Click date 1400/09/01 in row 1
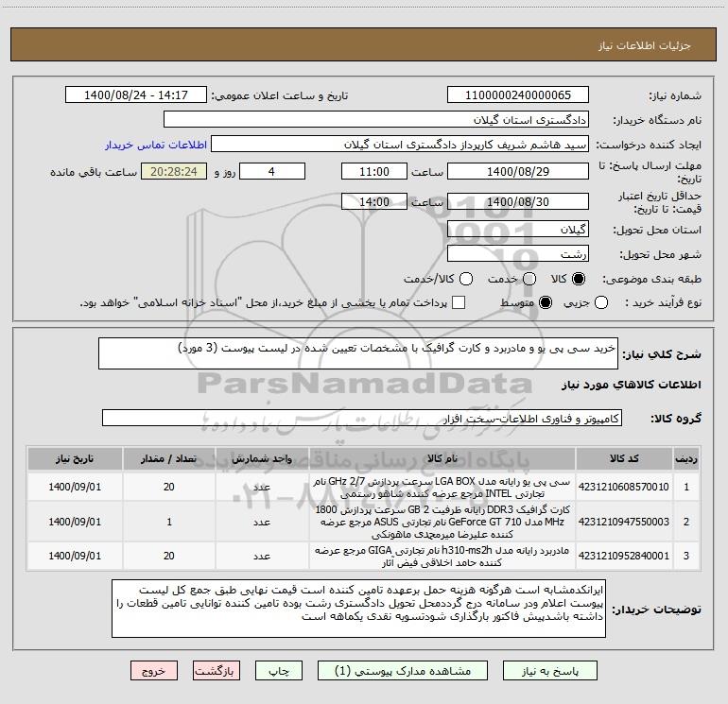Image resolution: width=728 pixels, height=704 pixels. [x=75, y=487]
